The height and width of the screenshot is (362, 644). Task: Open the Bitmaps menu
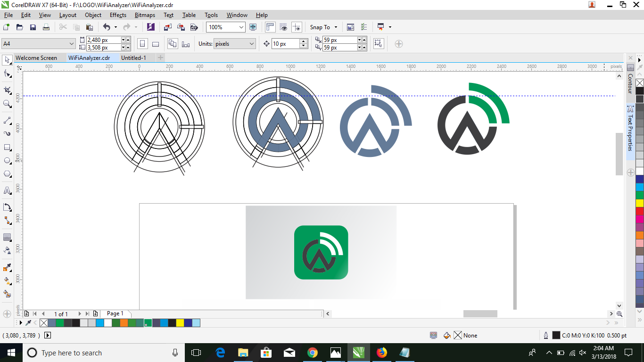(x=145, y=15)
